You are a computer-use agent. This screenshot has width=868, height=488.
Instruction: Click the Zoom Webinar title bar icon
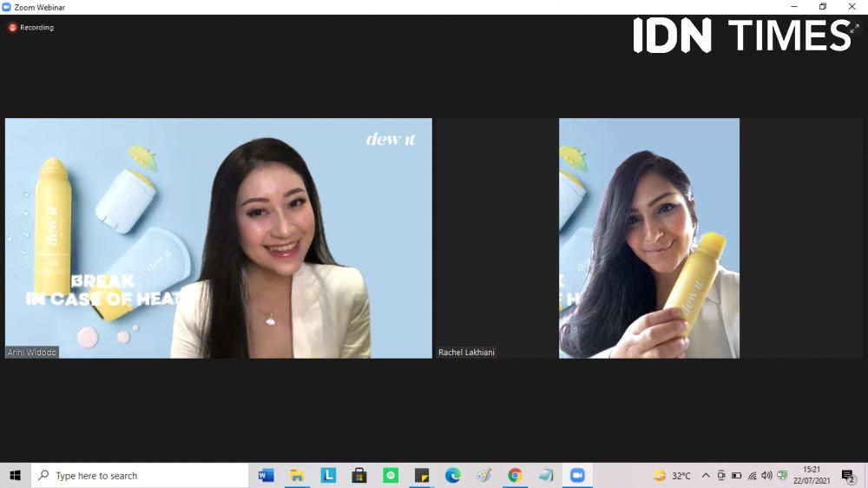(x=6, y=7)
